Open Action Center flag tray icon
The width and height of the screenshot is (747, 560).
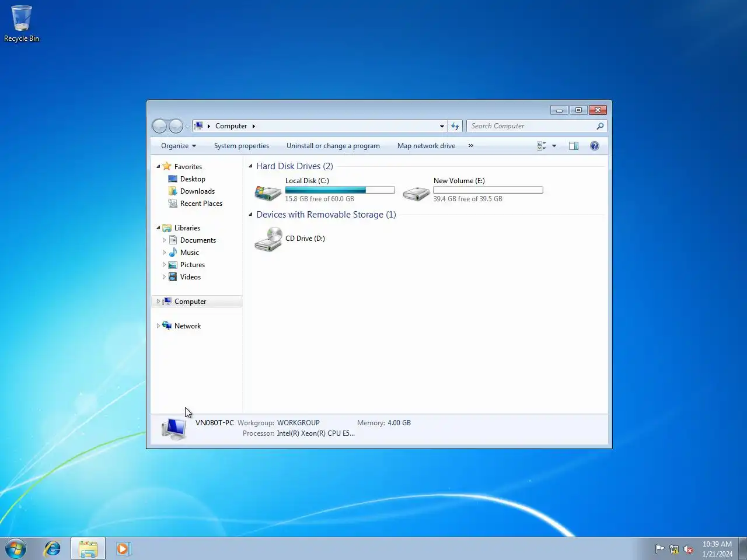click(x=659, y=549)
